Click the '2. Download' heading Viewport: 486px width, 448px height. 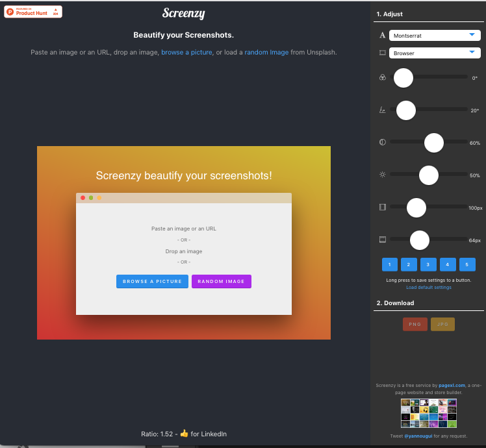pyautogui.click(x=395, y=303)
